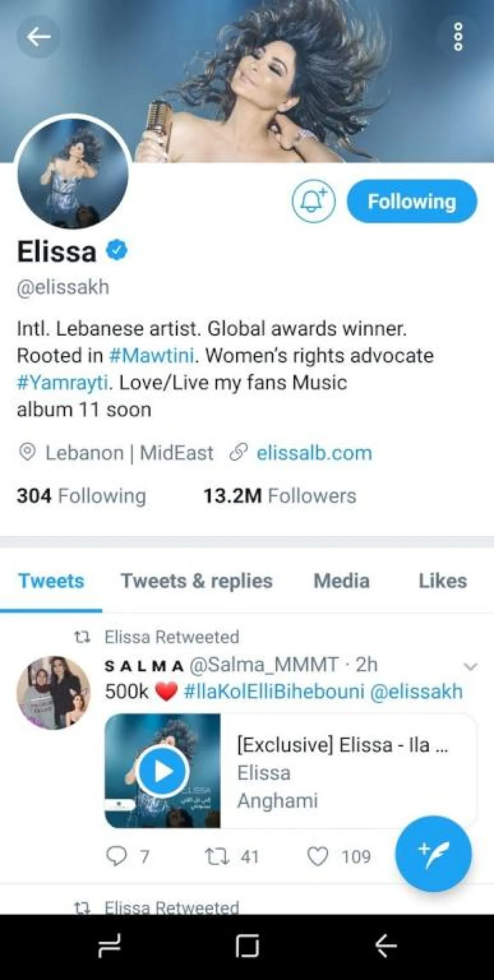494x980 pixels.
Task: Switch to the Media tab
Action: point(341,581)
